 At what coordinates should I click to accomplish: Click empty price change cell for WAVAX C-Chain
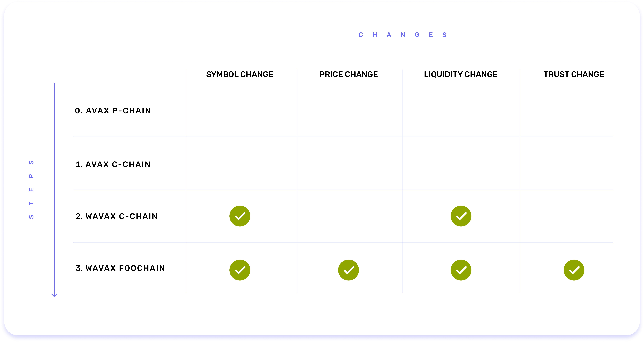click(x=350, y=216)
